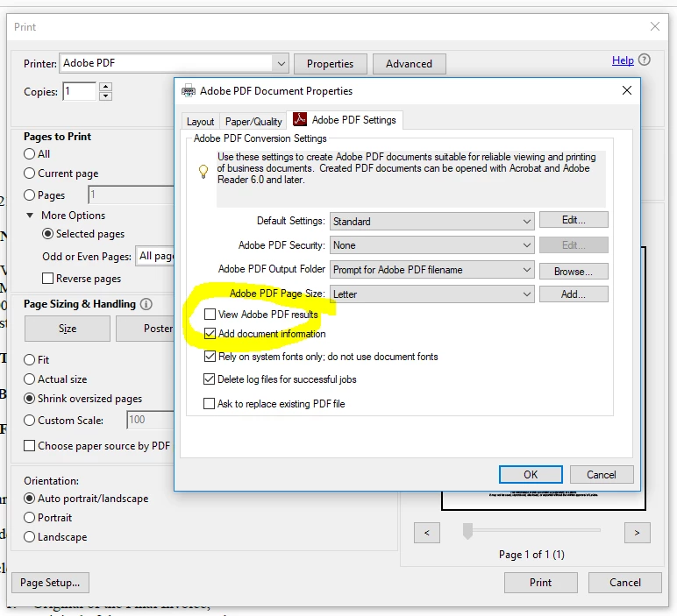Uncheck Delete log files for successful jobs
677x616 pixels.
pyautogui.click(x=209, y=379)
